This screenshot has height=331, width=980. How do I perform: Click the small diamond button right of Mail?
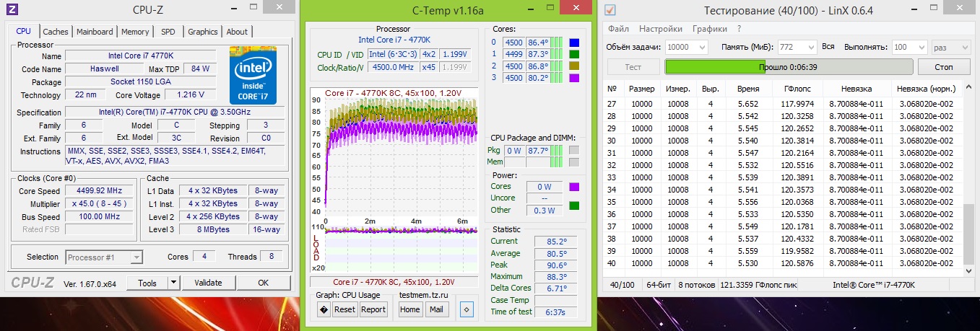[x=467, y=309]
